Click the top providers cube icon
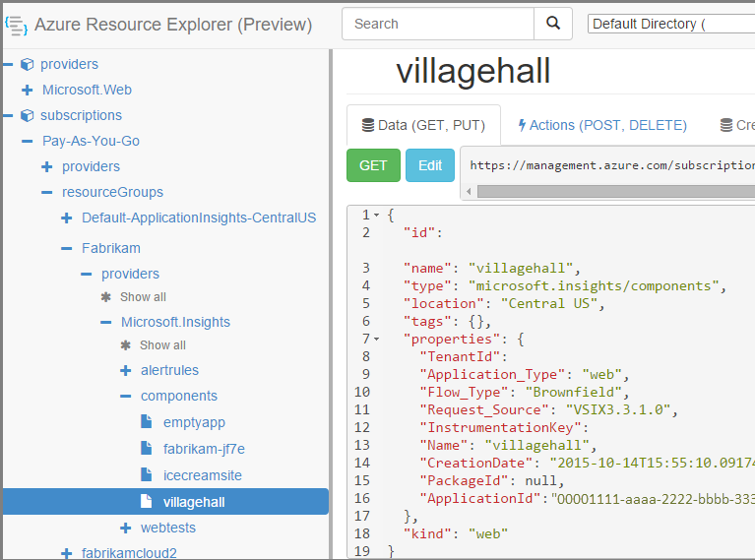The height and width of the screenshot is (560, 755). click(27, 64)
